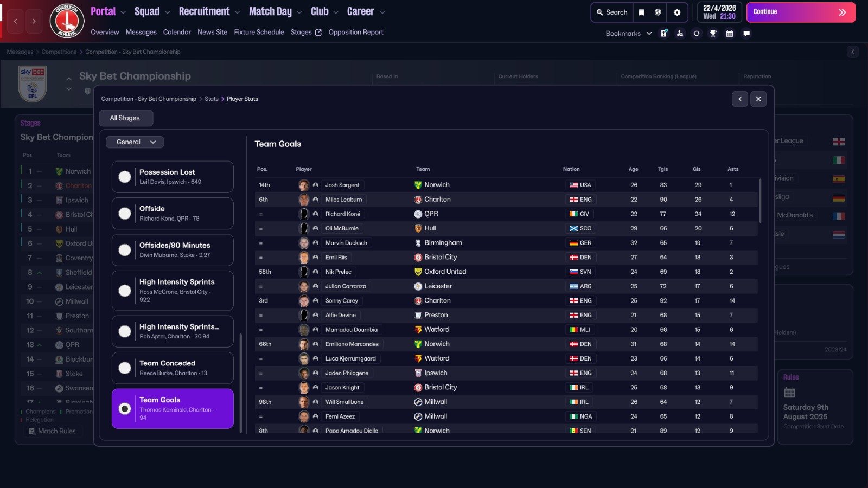Viewport: 868px width, 488px height.
Task: Open the Messages tab under Portal
Action: (x=141, y=33)
